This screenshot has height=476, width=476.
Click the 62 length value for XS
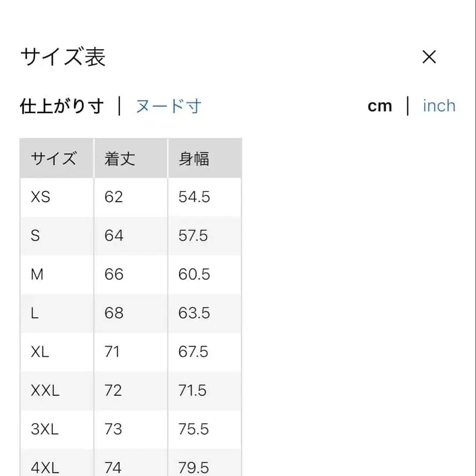(113, 197)
